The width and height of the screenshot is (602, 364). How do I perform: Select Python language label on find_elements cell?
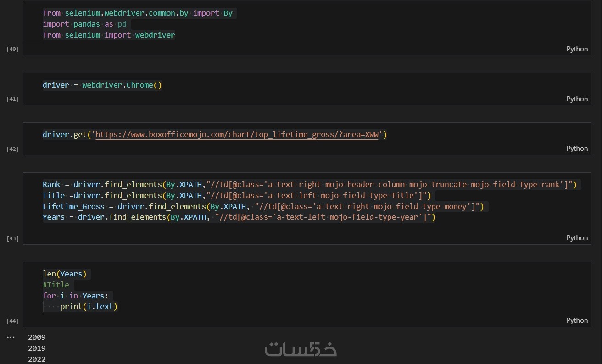577,238
